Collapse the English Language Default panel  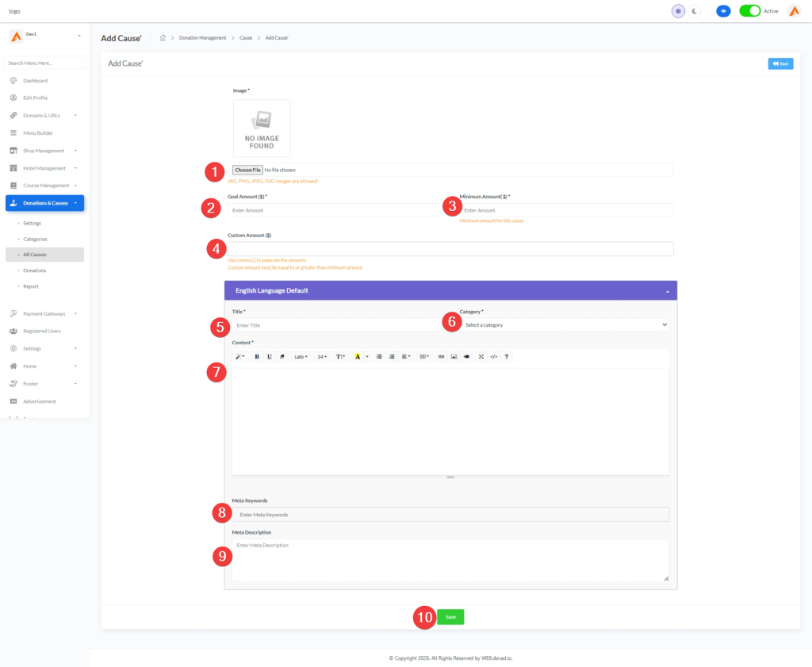pyautogui.click(x=667, y=291)
